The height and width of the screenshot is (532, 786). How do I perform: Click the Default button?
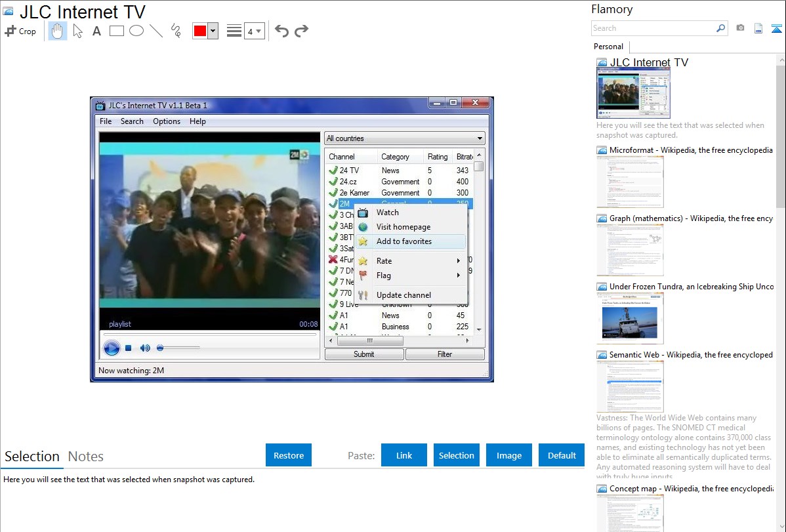562,455
